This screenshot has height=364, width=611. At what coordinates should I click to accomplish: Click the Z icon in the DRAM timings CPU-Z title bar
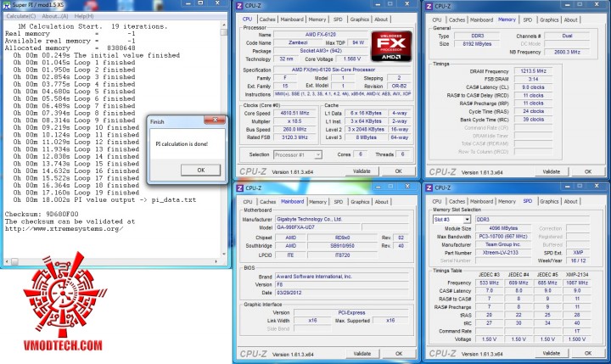click(x=429, y=6)
